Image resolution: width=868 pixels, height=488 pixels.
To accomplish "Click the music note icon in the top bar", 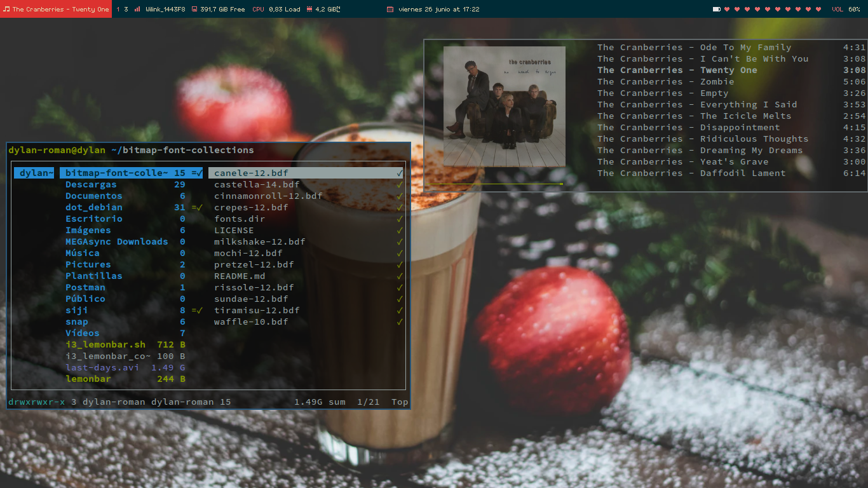I will 6,10.
